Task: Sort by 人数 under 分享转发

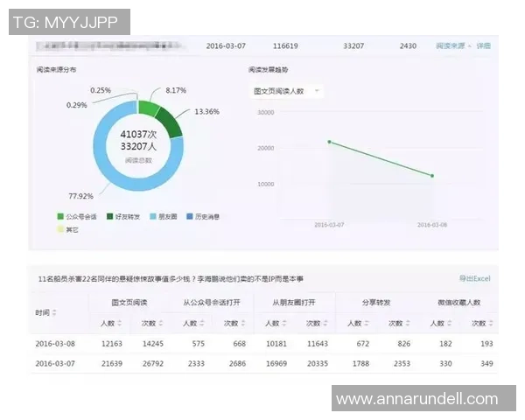Action: [x=367, y=323]
